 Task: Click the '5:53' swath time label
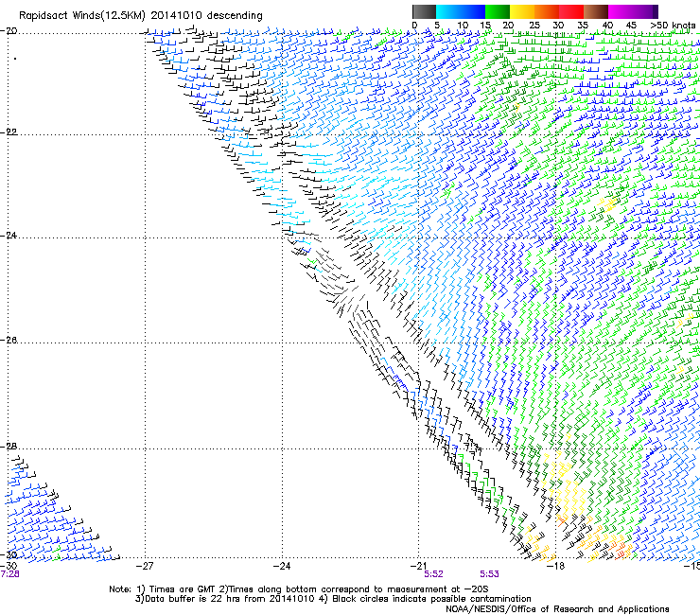(489, 574)
